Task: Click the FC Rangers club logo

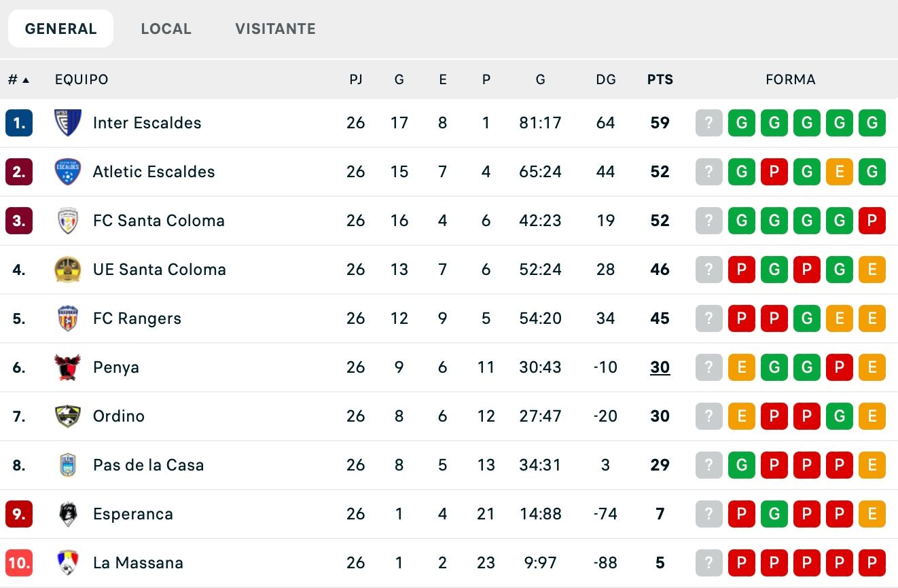Action: (67, 318)
